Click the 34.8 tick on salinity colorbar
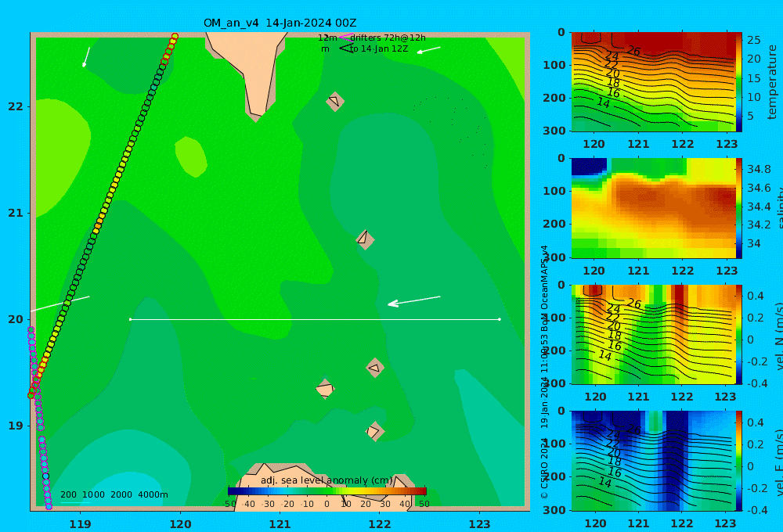This screenshot has width=783, height=532. coord(759,169)
